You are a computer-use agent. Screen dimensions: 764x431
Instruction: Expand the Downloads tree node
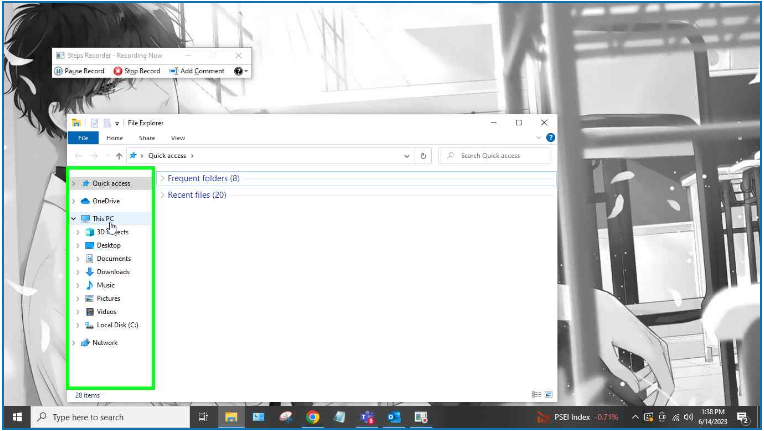tap(78, 272)
